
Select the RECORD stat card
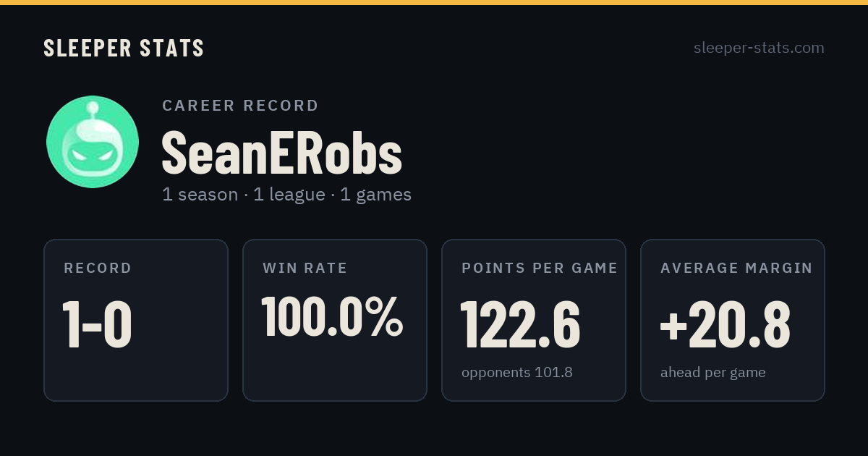[x=136, y=320]
